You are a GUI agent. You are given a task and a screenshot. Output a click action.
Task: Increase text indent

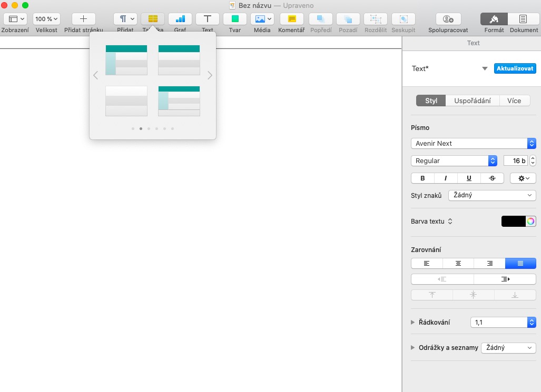(x=505, y=279)
